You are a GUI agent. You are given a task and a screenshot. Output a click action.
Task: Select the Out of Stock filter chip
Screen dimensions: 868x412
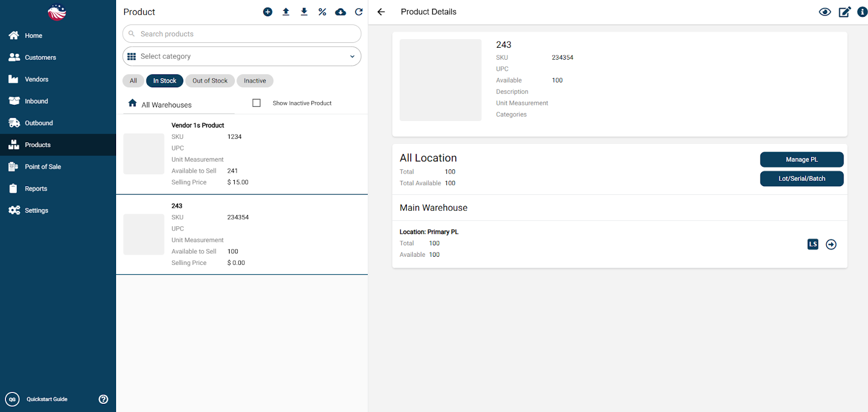210,81
